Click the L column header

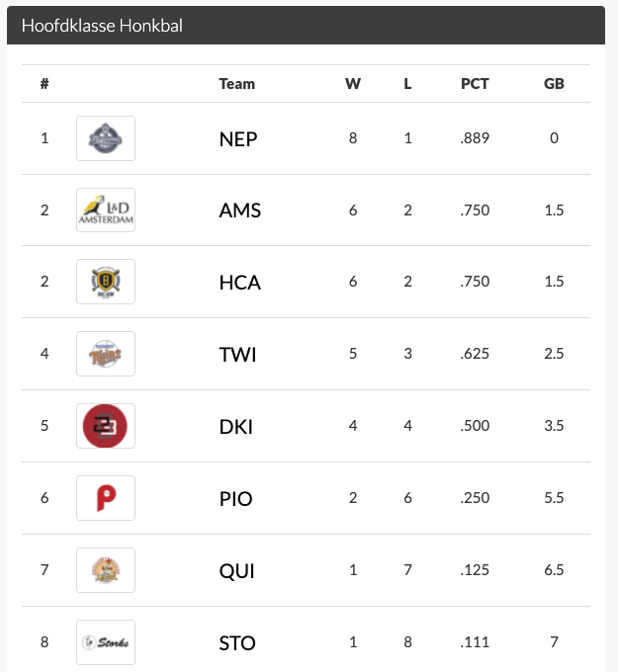click(407, 84)
